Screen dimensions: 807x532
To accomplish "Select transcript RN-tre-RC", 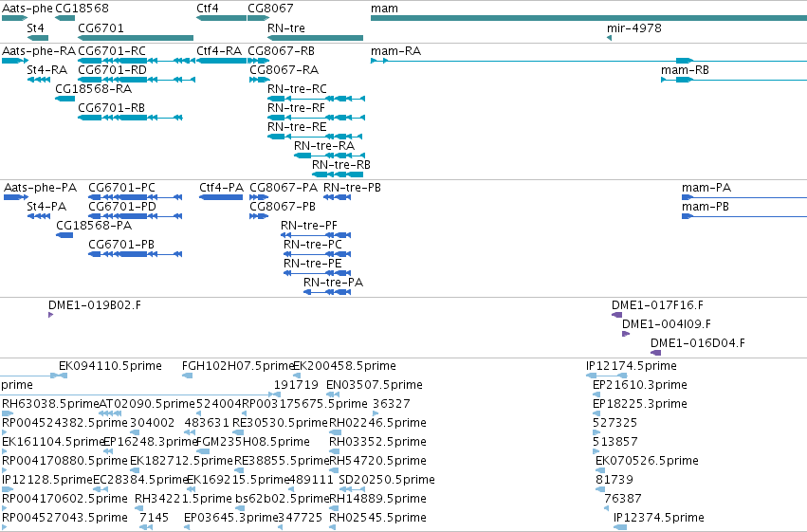I will (x=316, y=99).
